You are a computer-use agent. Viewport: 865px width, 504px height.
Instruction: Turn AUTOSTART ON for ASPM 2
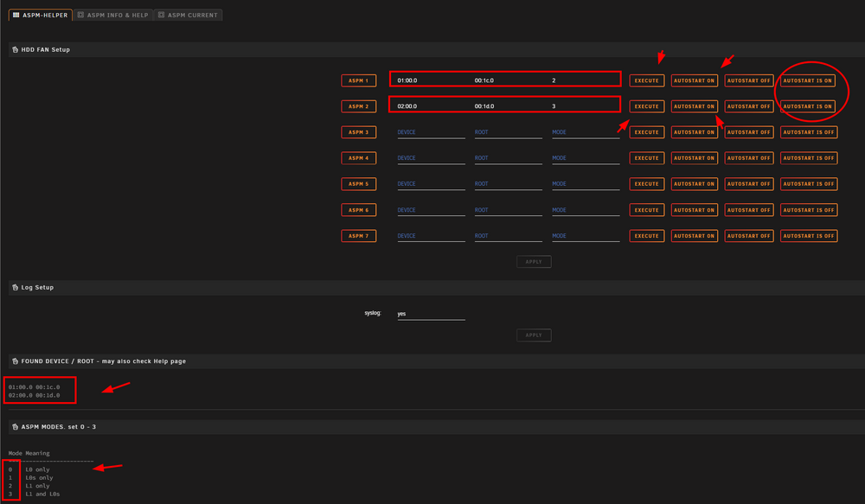pos(694,106)
